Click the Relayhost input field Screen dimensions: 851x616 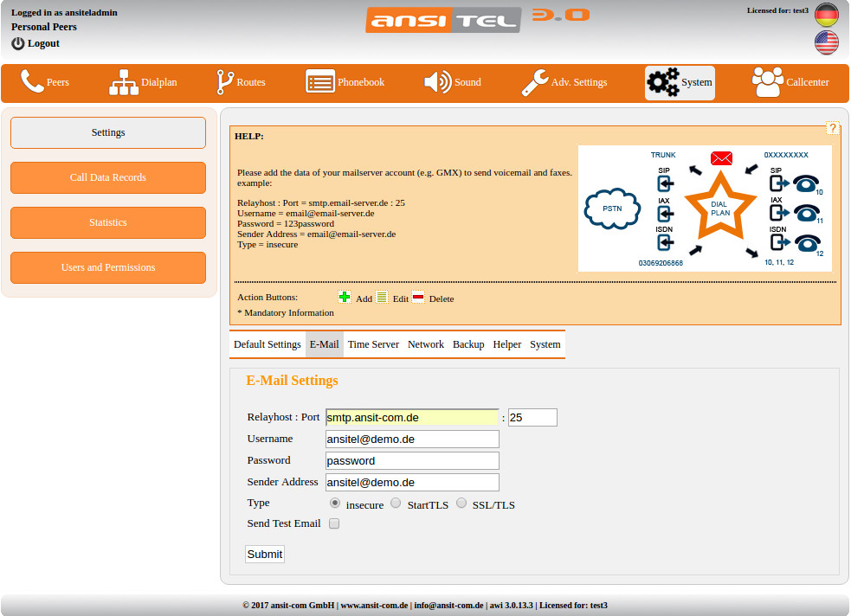tap(412, 417)
